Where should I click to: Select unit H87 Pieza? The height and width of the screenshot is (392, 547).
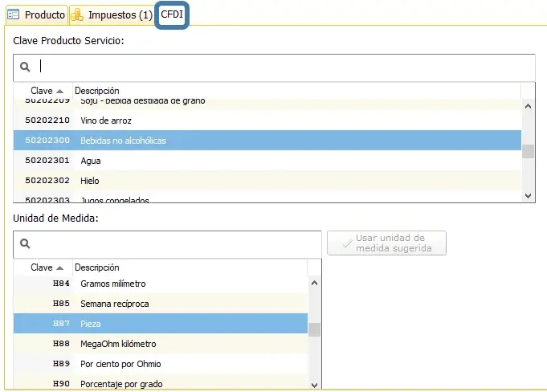[x=161, y=323]
